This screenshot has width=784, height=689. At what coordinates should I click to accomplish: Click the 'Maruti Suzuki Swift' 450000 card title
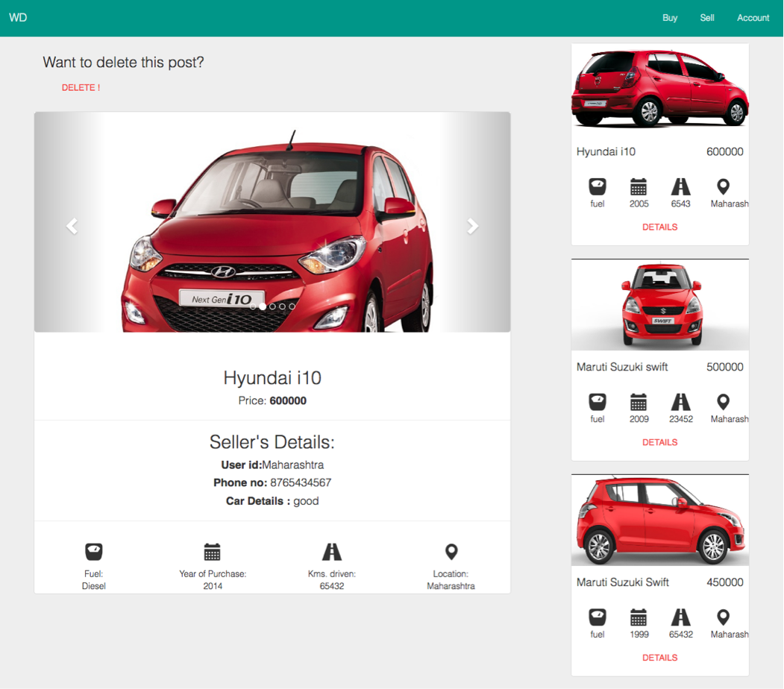pos(622,582)
